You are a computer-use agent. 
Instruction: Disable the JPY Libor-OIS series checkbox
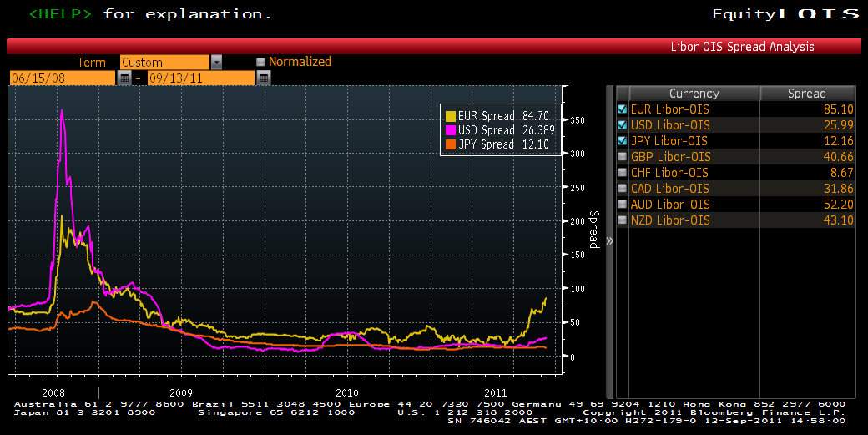[622, 141]
